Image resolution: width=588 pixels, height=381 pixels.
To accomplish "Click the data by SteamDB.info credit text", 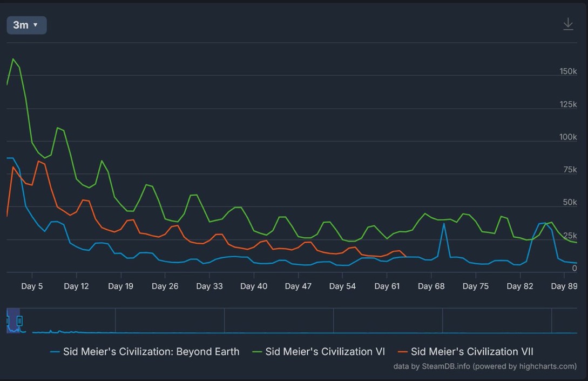I will click(485, 366).
